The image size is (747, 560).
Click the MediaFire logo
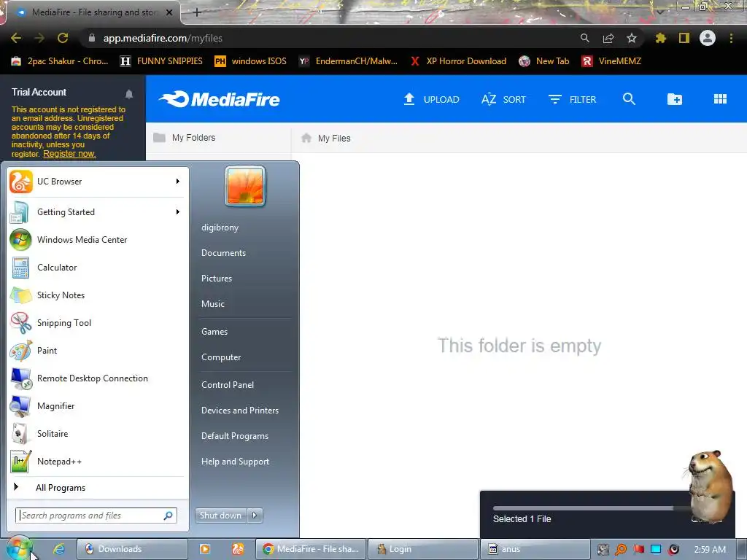tap(219, 99)
